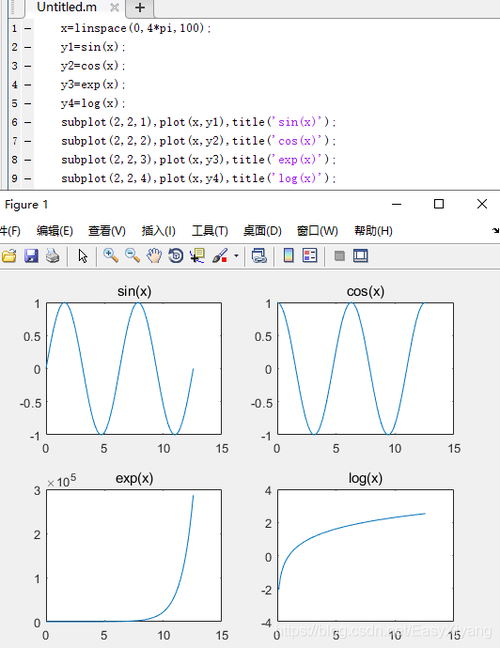Show plot tools and dock figure
Screen dimensions: 500x648
(x=361, y=256)
